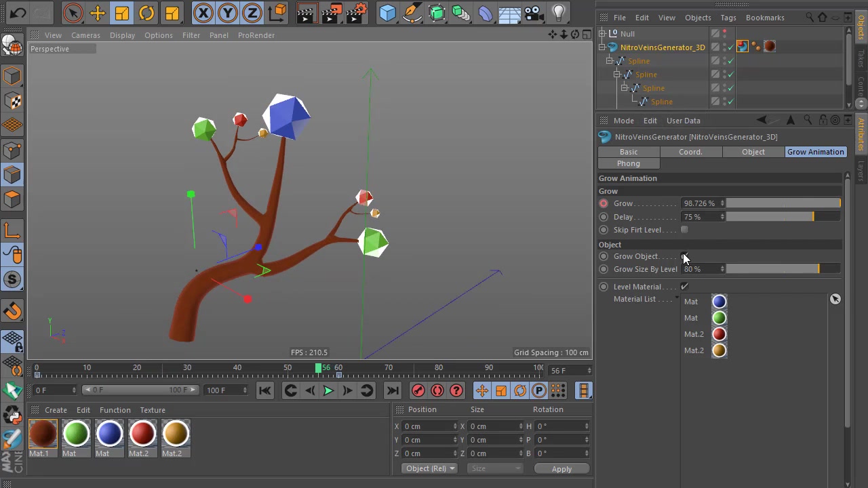Collapse the NitroVeinsGenerator_3D hierarchy

(x=602, y=47)
